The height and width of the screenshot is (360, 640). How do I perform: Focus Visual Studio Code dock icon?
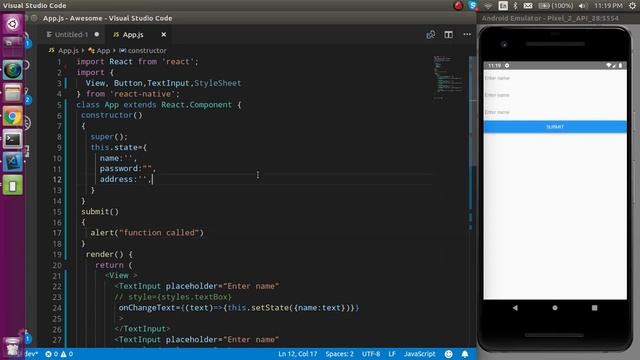[12, 163]
